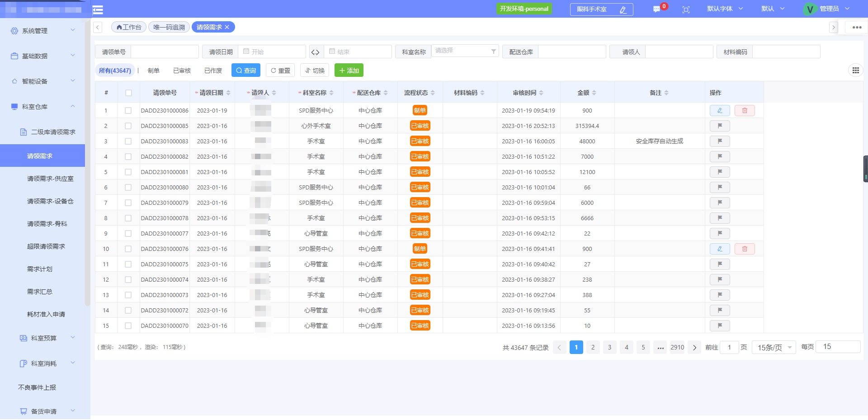
Task: Click the flag icon for DADD2301000077
Action: pyautogui.click(x=720, y=233)
